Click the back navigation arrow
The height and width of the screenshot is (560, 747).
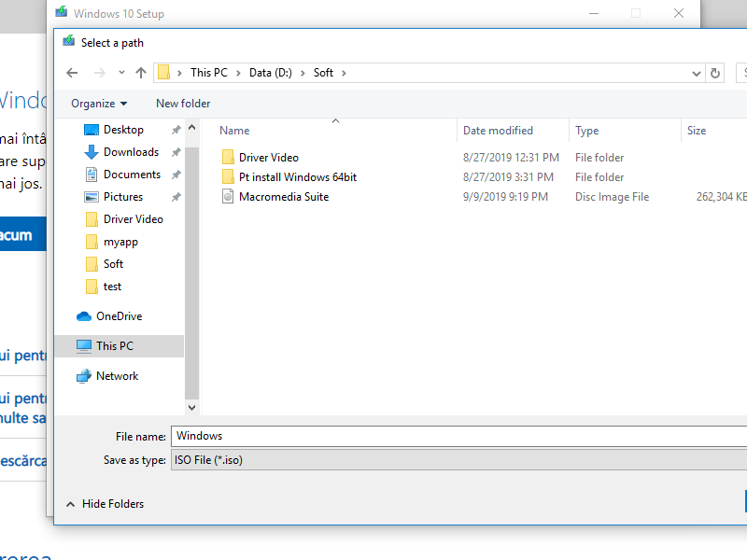[72, 72]
